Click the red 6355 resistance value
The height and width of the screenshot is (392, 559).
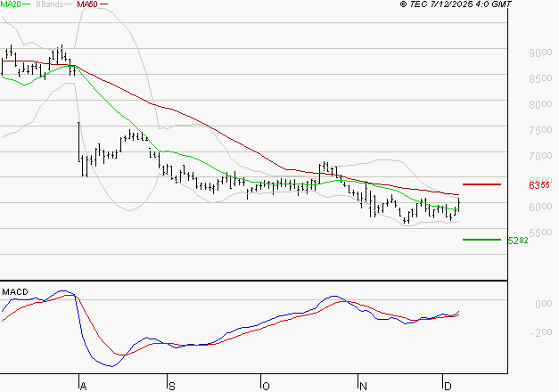tap(539, 185)
